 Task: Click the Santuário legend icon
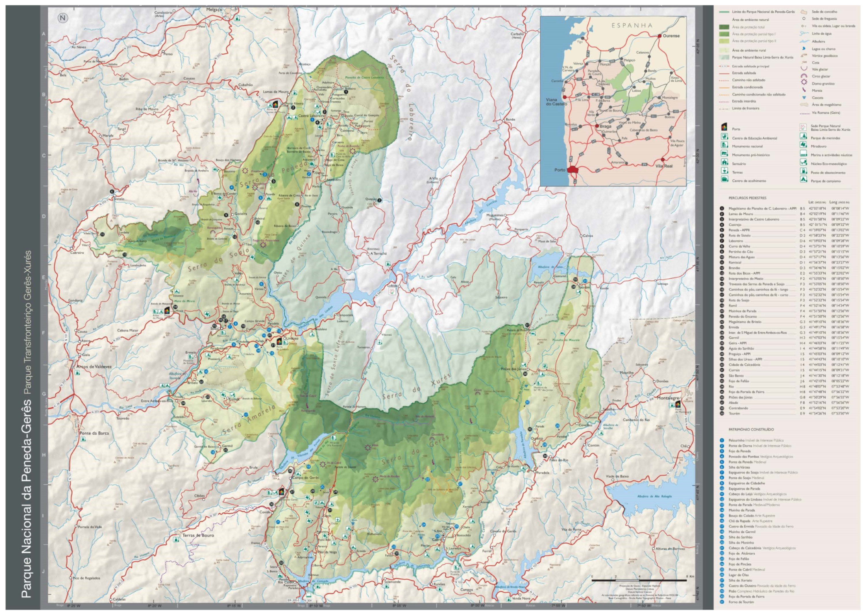tap(724, 162)
